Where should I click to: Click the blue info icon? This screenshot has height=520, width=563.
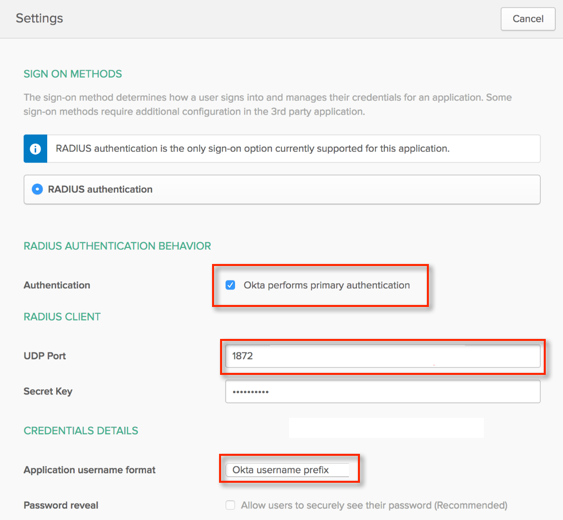35,149
